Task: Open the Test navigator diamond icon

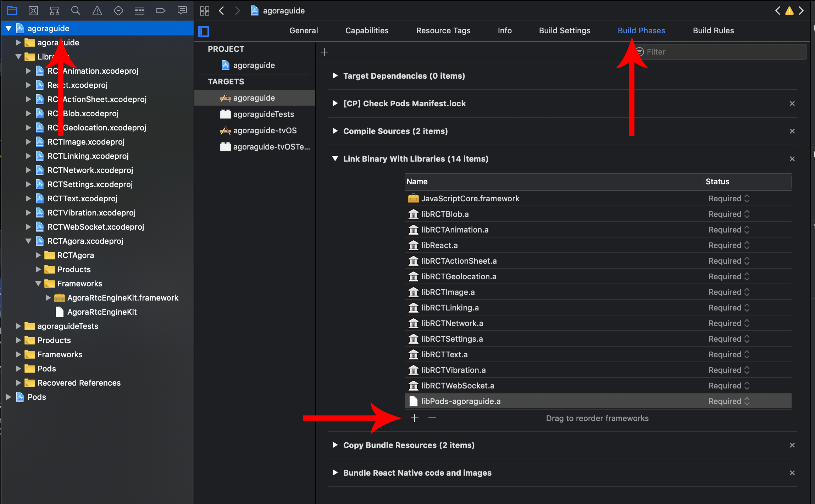Action: click(x=118, y=11)
